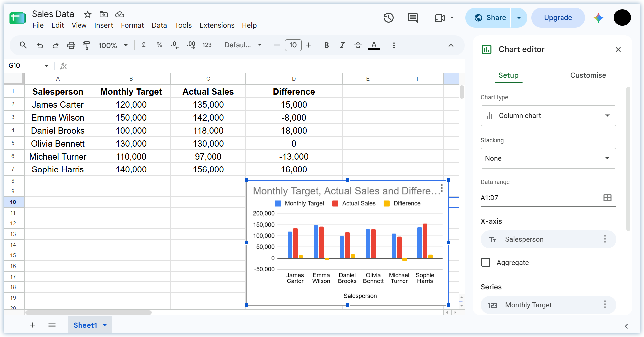
Task: Open the Share options arrow
Action: click(x=519, y=18)
